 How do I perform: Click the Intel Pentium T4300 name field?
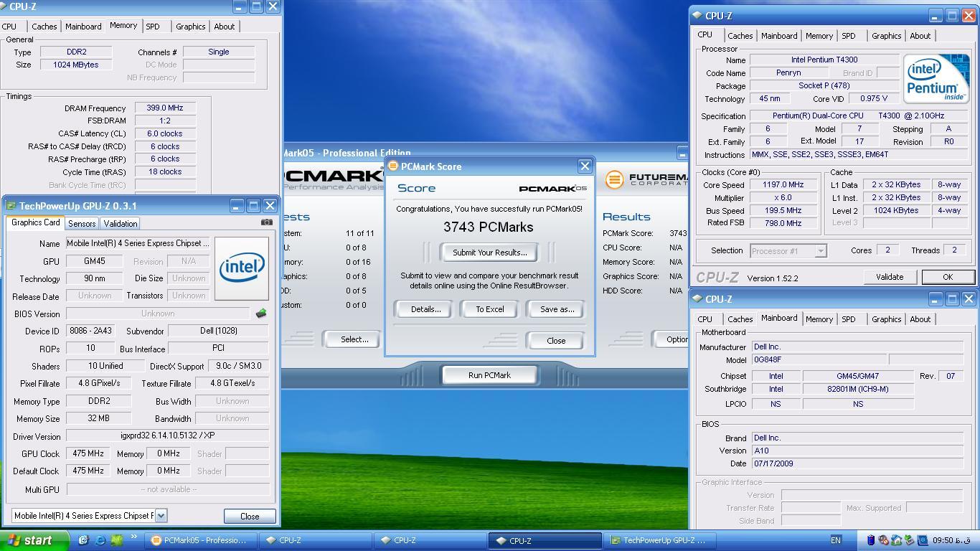click(824, 60)
